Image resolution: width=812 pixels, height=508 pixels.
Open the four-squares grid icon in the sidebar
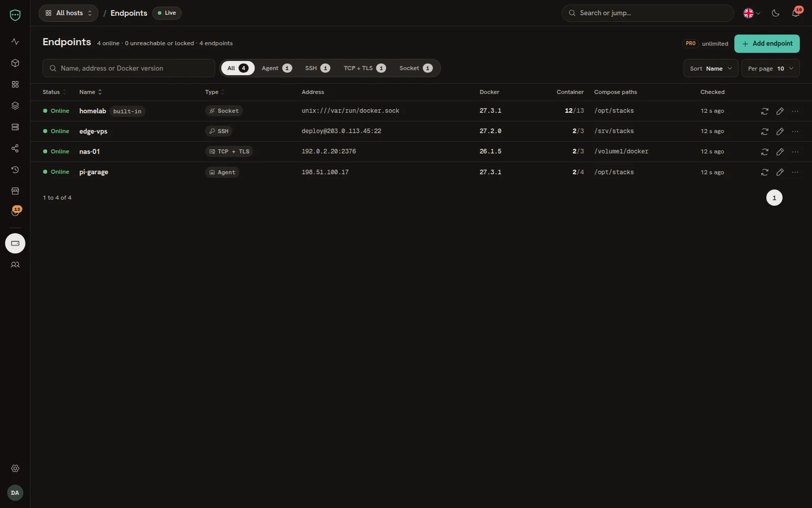(x=15, y=84)
